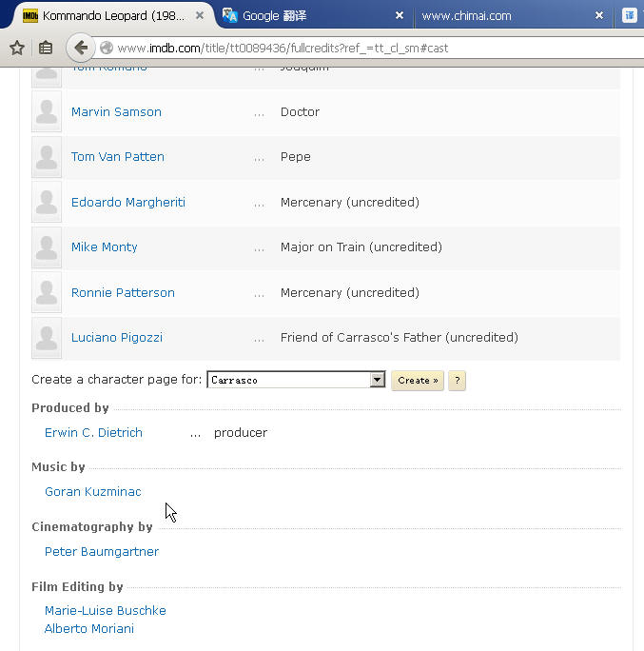
Task: Open editor Alberto Moriani's link
Action: click(89, 629)
